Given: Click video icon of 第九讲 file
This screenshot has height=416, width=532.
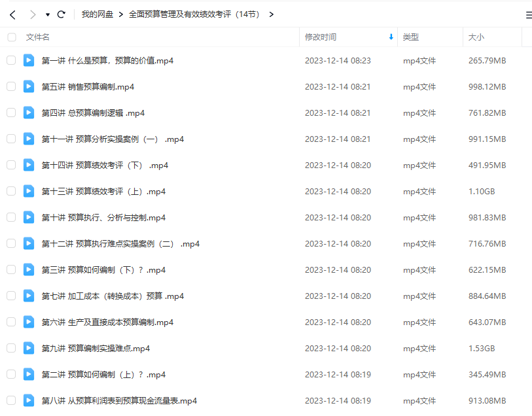Looking at the screenshot, I should [29, 348].
